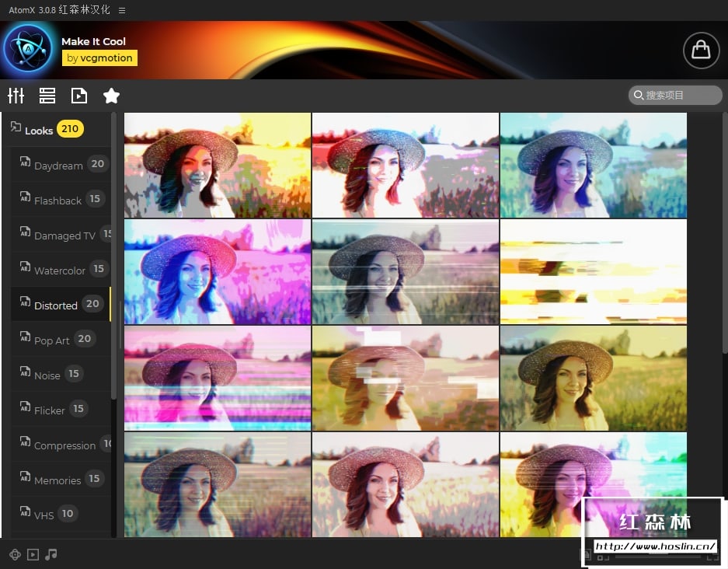Focus the search items field
Viewport: 728px width, 569px height.
(675, 95)
